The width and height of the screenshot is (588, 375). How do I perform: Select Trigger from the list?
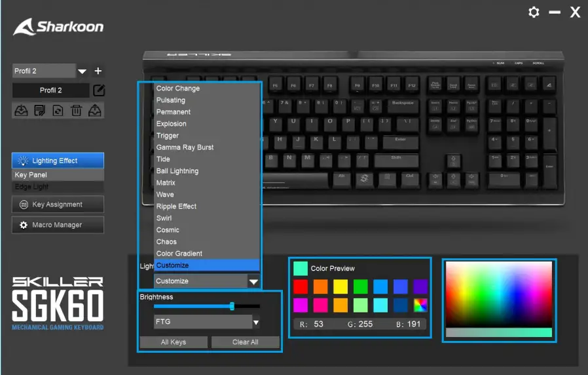point(167,136)
